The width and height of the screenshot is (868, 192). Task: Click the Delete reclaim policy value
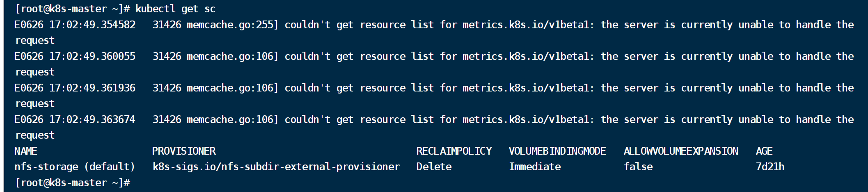434,167
